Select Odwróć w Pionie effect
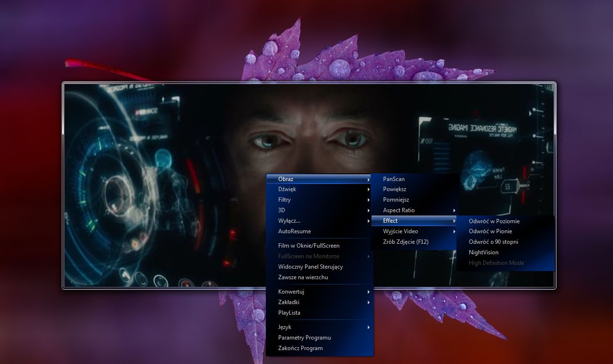Viewport: 613px width, 364px height. pos(505,231)
